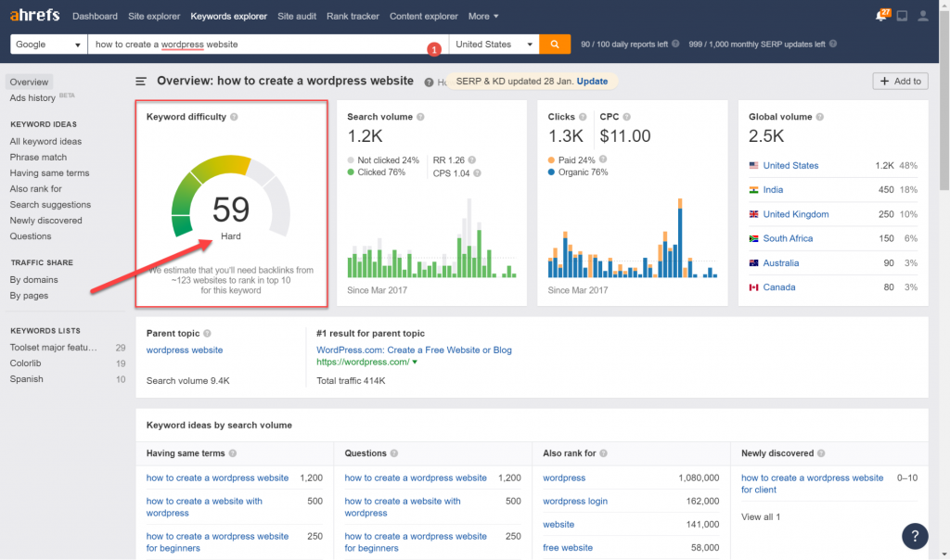This screenshot has height=560, width=950.
Task: Click the keyword difficulty gauge
Action: point(231,197)
